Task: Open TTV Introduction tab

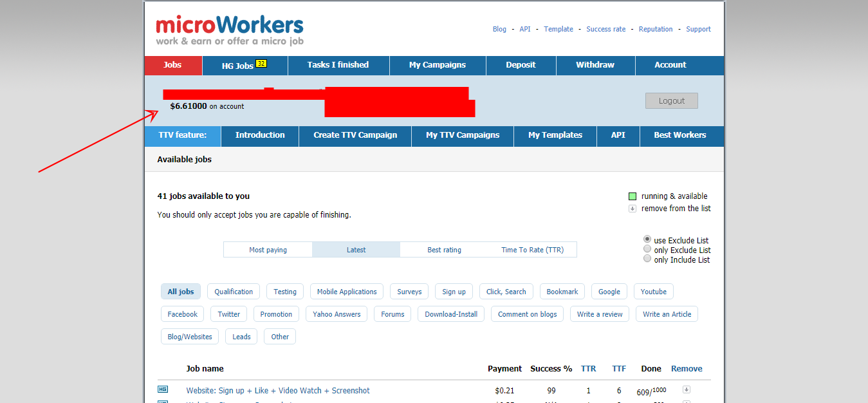Action: pos(260,135)
